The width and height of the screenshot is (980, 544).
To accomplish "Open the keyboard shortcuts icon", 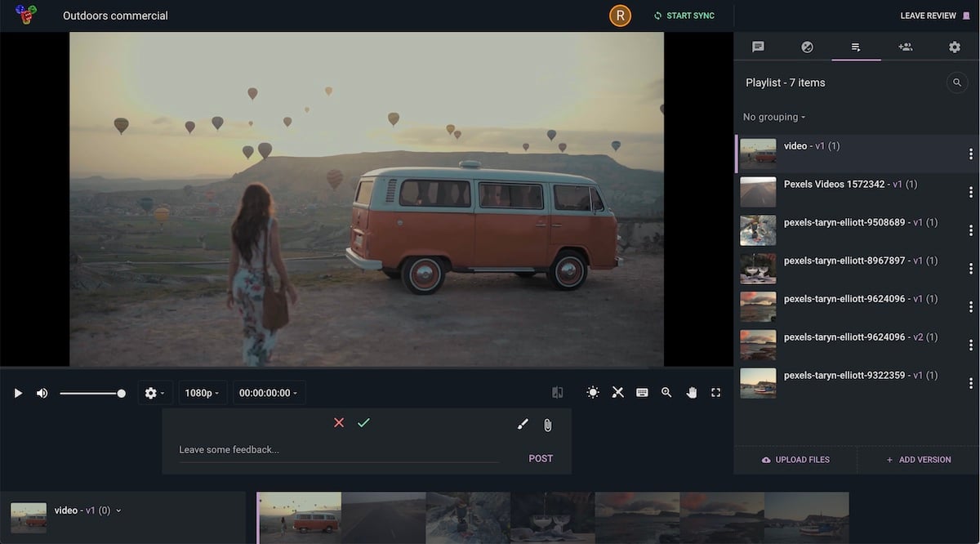I will [642, 393].
